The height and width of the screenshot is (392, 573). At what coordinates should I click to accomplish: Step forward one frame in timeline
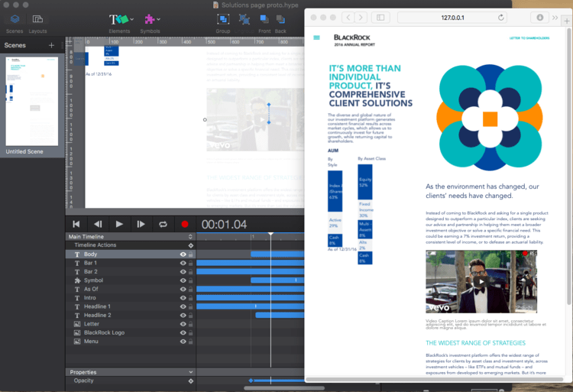tap(141, 224)
